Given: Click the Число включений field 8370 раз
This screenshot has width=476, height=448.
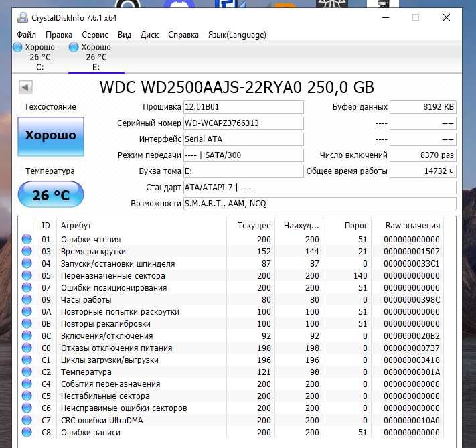Looking at the screenshot, I should [423, 155].
